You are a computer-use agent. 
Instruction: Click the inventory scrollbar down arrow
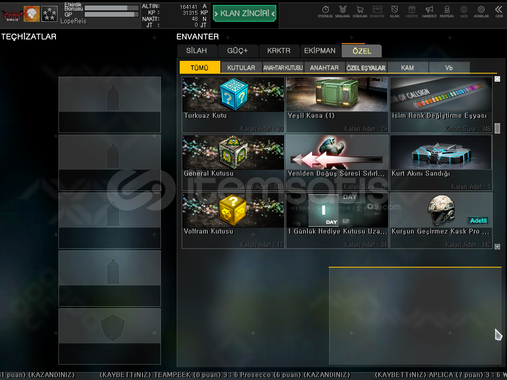497,246
